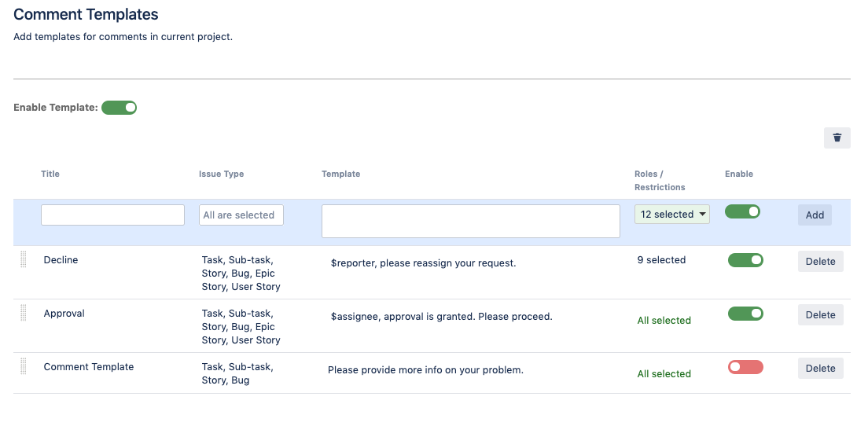The height and width of the screenshot is (448, 868).
Task: Click the drag handle beside Approval
Action: tap(24, 313)
